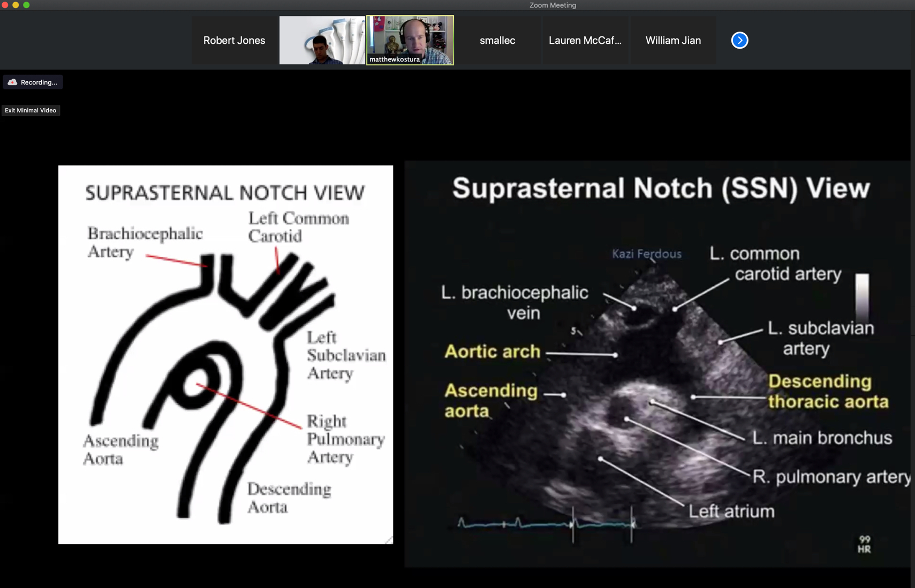Click the red dot inside the recording cloud
Viewport: 915px width, 588px height.
coord(12,82)
